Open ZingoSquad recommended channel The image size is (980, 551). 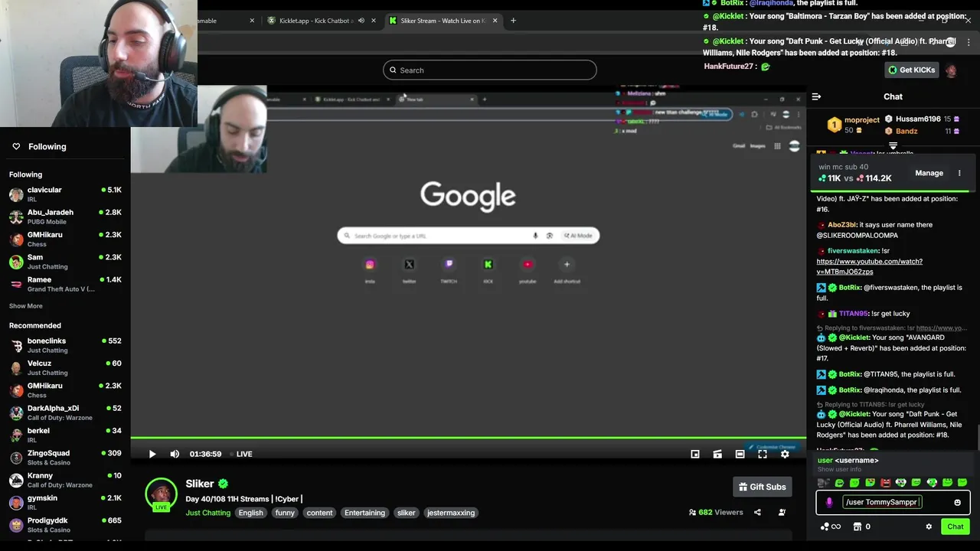click(x=65, y=458)
